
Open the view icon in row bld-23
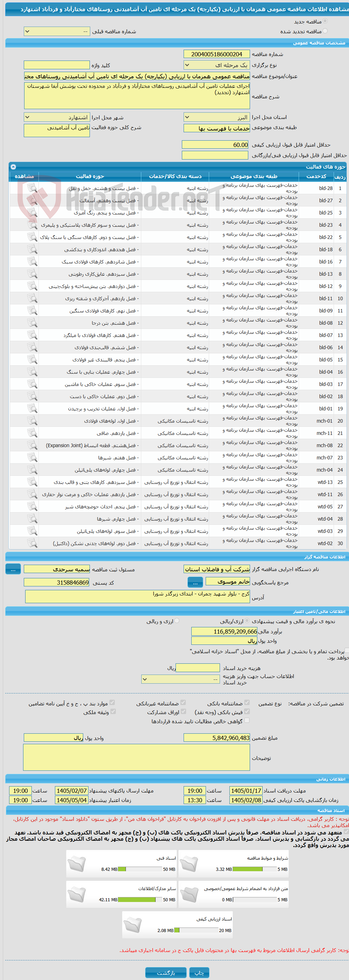[x=32, y=225]
